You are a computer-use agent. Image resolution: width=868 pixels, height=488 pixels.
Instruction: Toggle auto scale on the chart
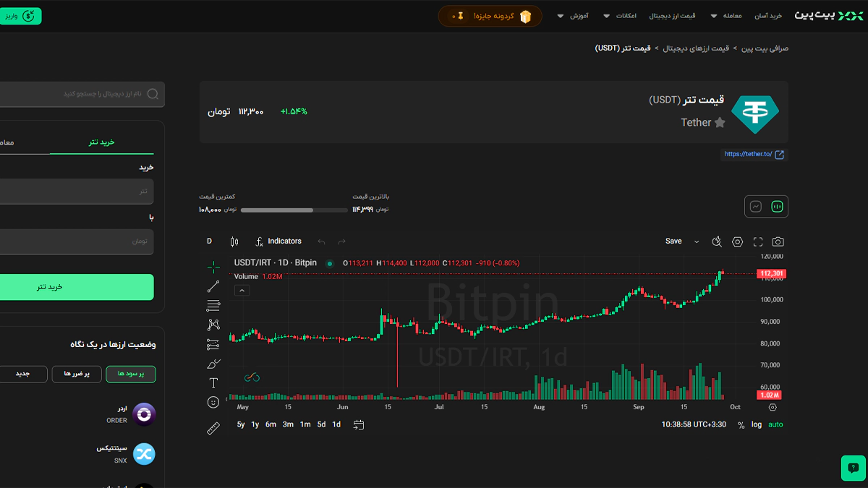[x=775, y=424]
